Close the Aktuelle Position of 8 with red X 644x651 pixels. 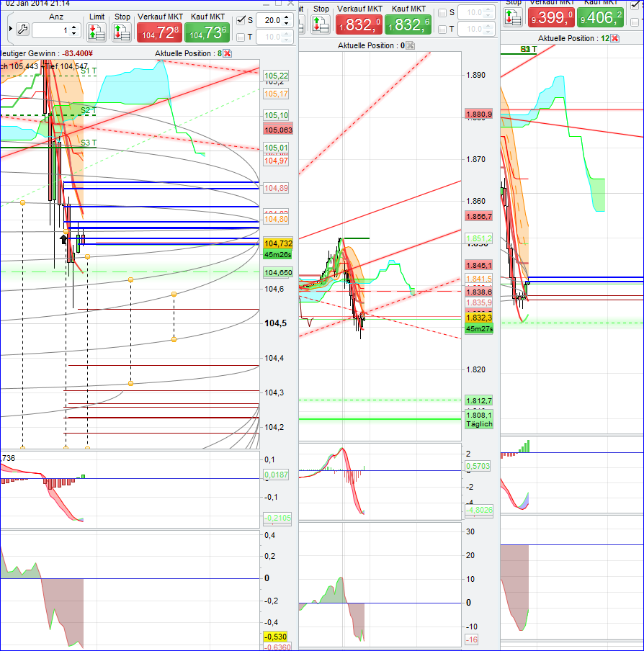pos(226,53)
